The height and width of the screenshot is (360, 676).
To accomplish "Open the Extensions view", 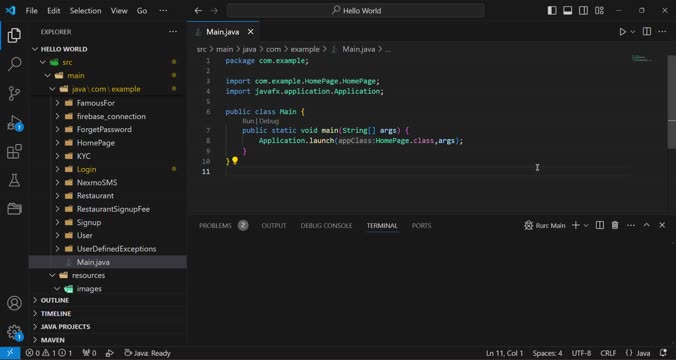I will (14, 151).
